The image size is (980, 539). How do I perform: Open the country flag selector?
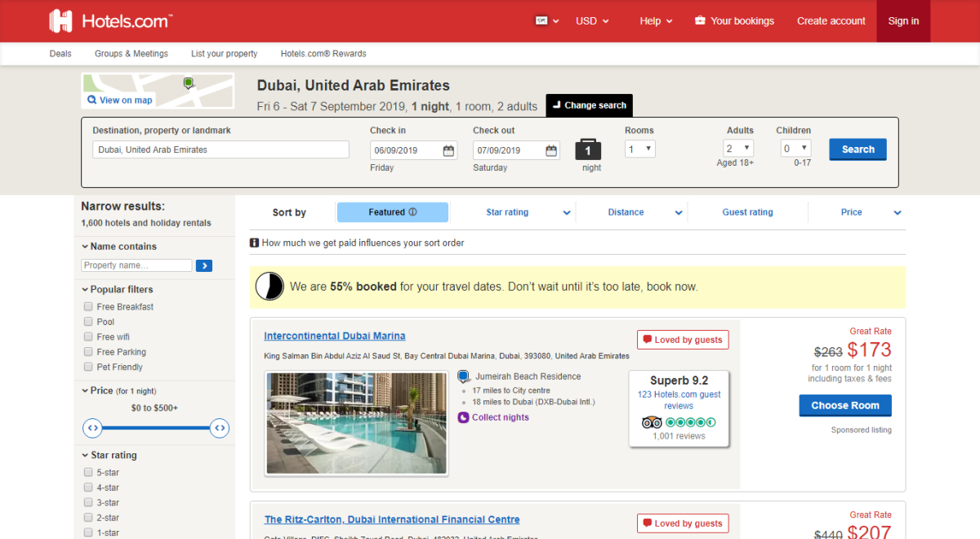(x=547, y=21)
